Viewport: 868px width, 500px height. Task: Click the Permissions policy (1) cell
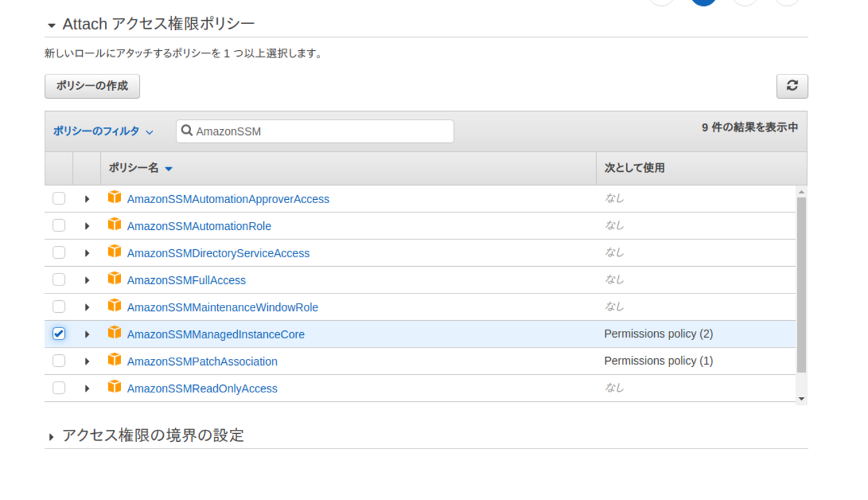click(658, 361)
